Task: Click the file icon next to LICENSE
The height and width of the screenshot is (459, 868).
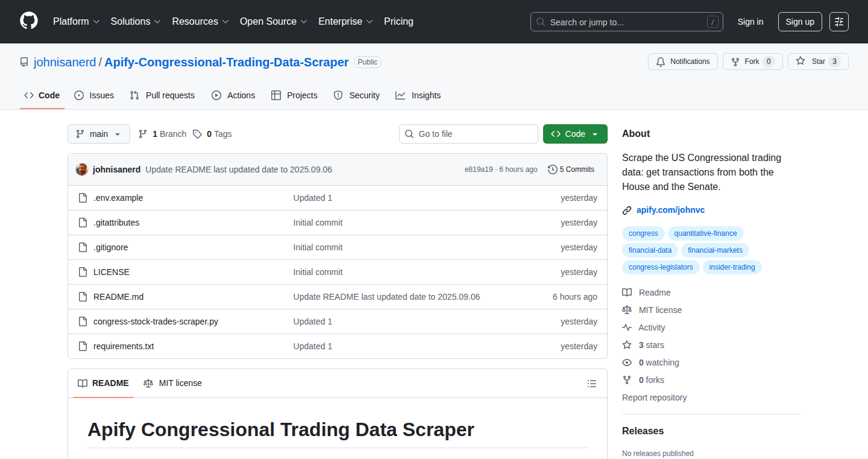Action: [83, 272]
